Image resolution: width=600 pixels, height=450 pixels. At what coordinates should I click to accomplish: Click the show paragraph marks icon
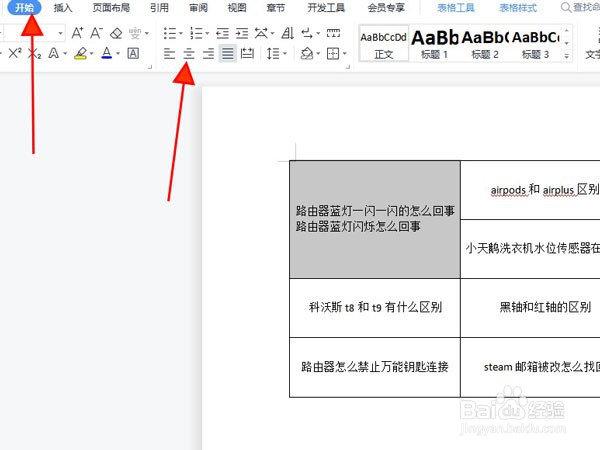point(307,33)
